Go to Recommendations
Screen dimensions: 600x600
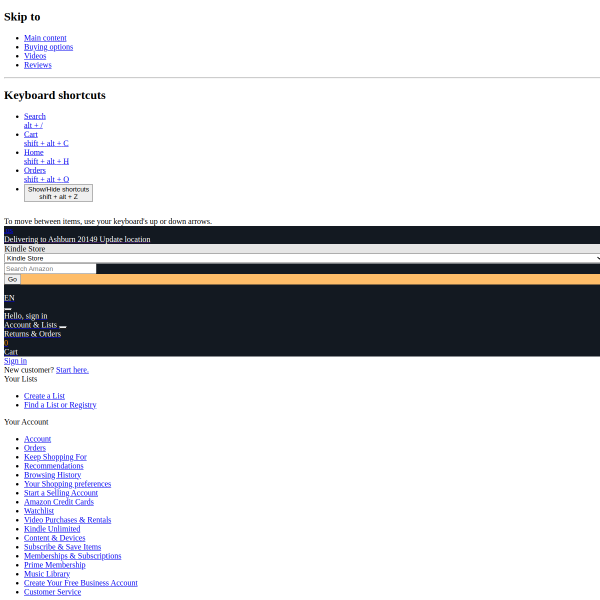[x=54, y=466]
